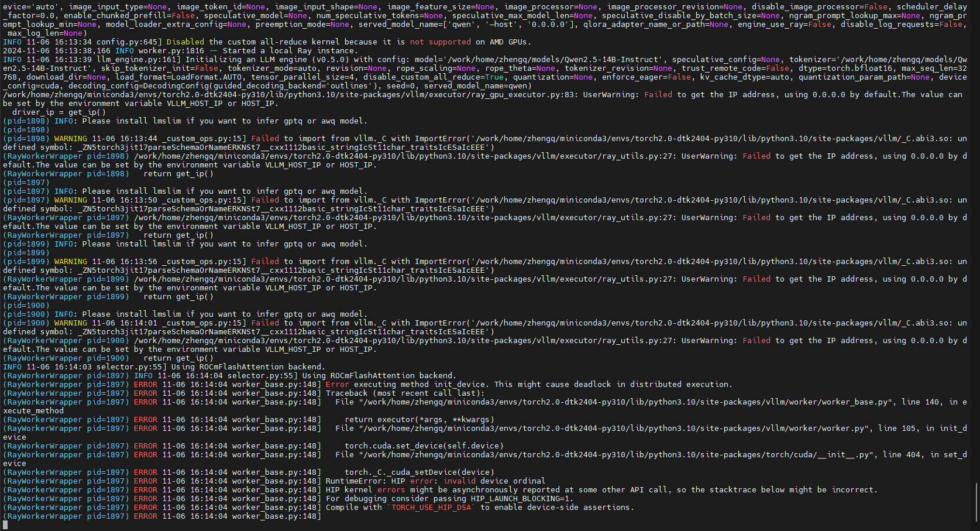980x531 pixels.
Task: Click 'return executor(*args, **kwargs)' line
Action: [419, 420]
